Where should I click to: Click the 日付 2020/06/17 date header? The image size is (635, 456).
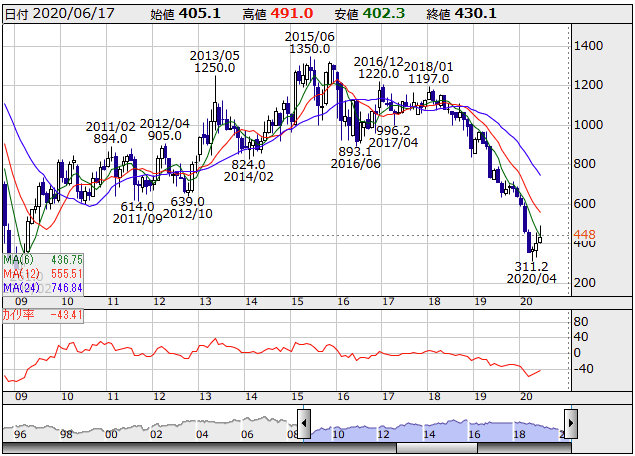coord(48,14)
